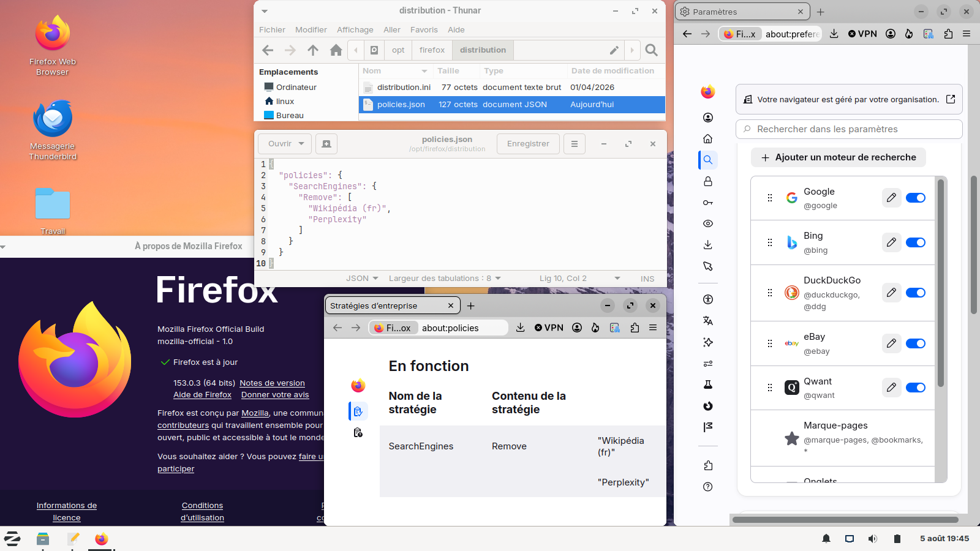Go to parent folder in Thunar

(x=313, y=50)
